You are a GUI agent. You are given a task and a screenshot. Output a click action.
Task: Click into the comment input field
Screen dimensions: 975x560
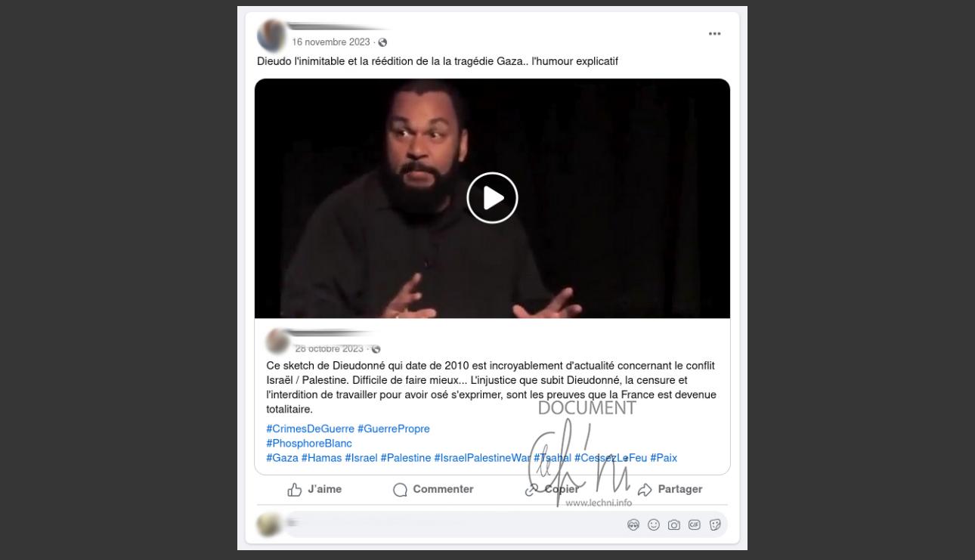453,524
